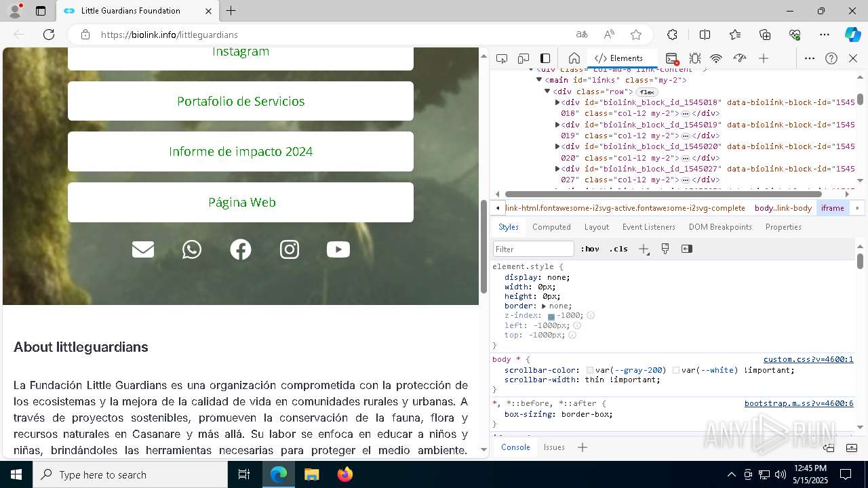Switch to the Layout tab

tap(597, 227)
